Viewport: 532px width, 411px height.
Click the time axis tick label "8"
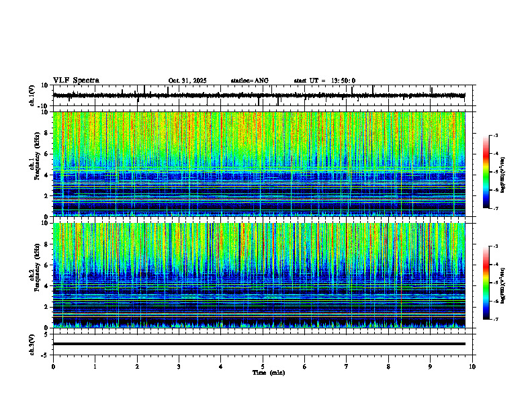coord(388,367)
